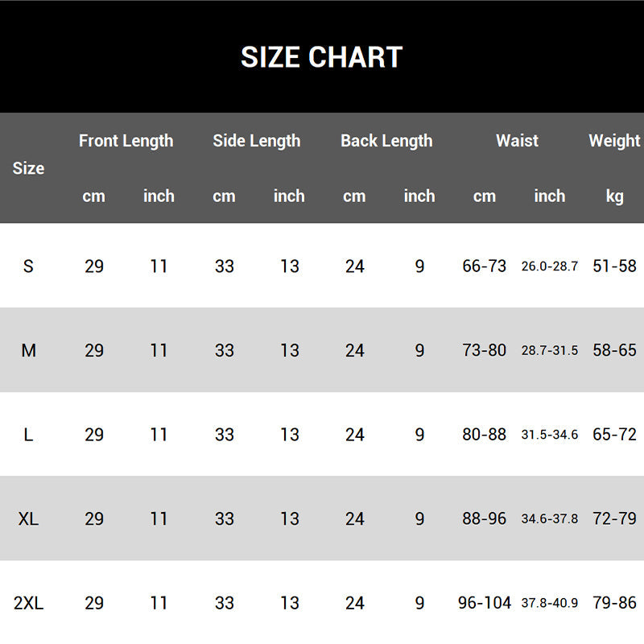Select the L size row label
Viewport: 644px width, 644px height.
pyautogui.click(x=28, y=435)
